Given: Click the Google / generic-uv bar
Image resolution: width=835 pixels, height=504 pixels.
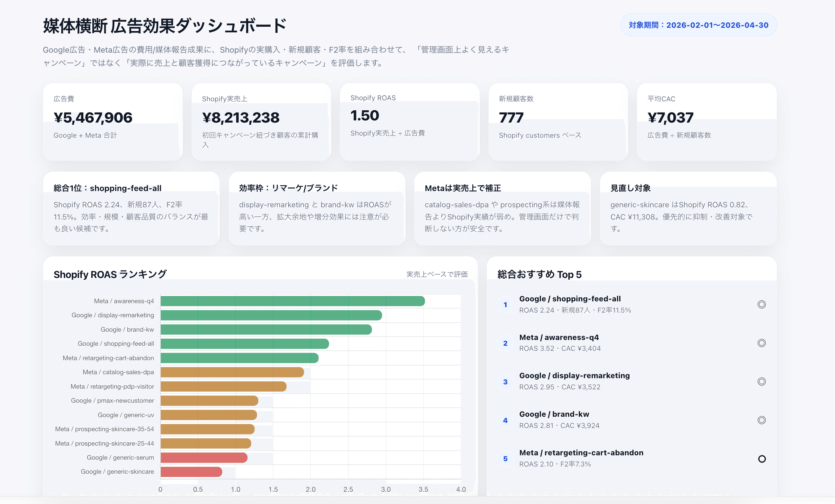Looking at the screenshot, I should point(209,415).
